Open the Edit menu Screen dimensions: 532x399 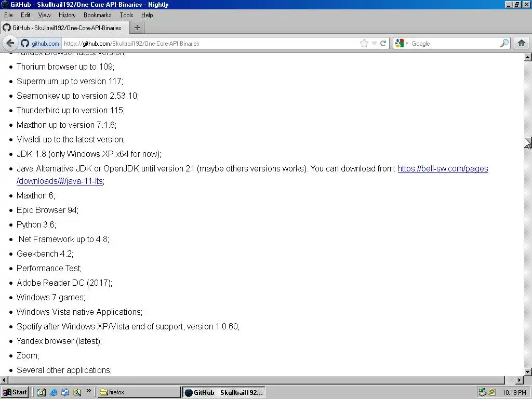pyautogui.click(x=25, y=15)
